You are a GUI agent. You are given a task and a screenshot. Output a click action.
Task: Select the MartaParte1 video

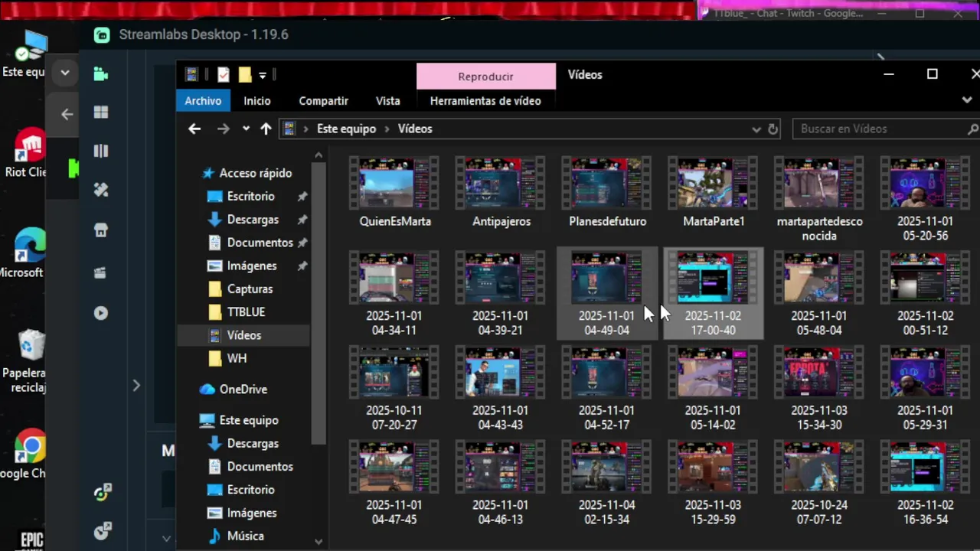tap(713, 192)
